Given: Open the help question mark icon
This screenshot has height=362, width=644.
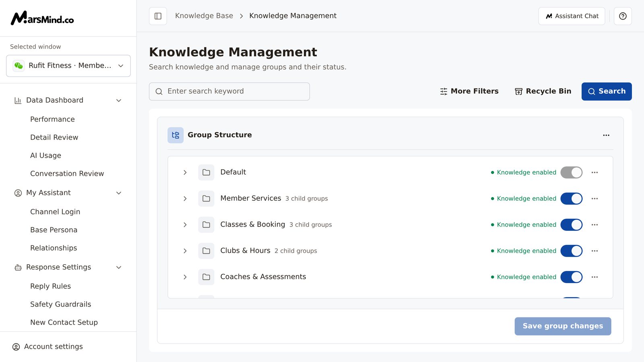Looking at the screenshot, I should pyautogui.click(x=623, y=16).
